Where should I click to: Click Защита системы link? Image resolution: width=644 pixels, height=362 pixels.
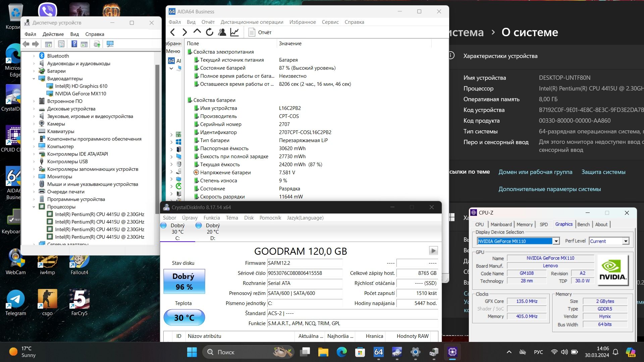[x=603, y=172]
